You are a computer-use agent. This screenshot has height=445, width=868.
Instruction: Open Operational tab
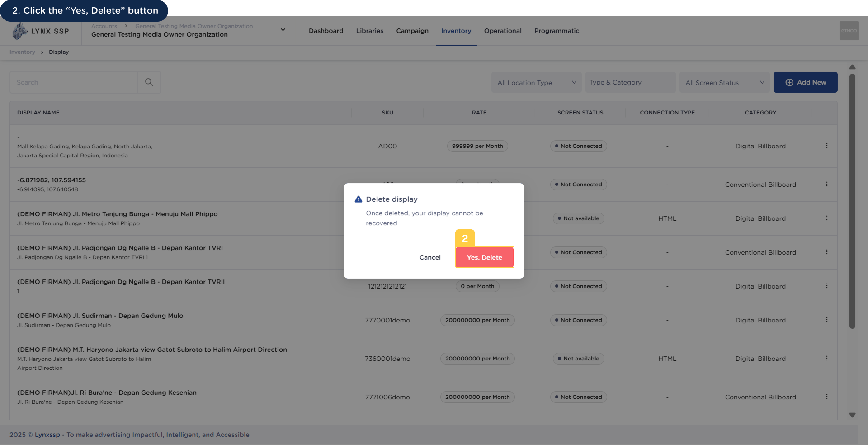[503, 31]
